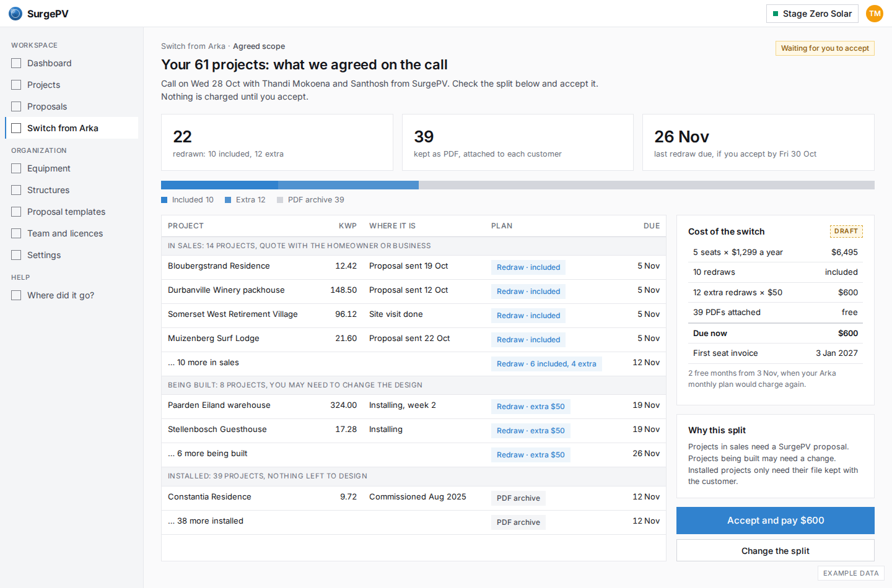Click the '... 6 more being built' row
The width and height of the screenshot is (892, 588).
pos(414,454)
